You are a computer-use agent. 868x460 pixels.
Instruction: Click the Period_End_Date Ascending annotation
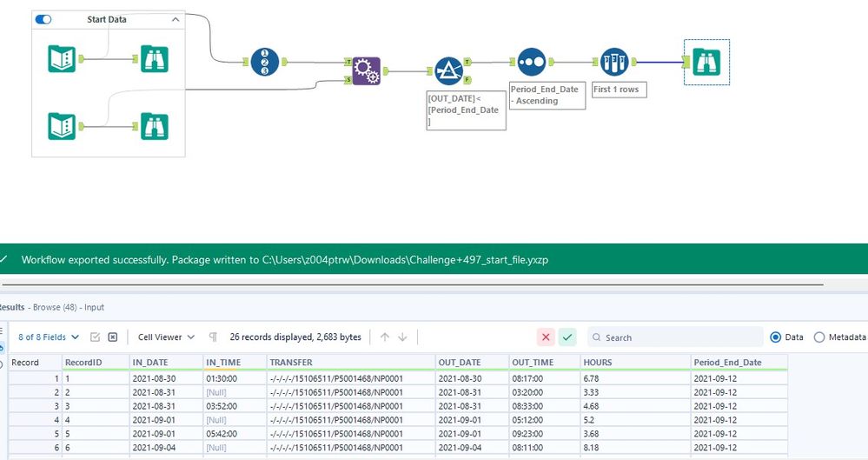tap(547, 96)
